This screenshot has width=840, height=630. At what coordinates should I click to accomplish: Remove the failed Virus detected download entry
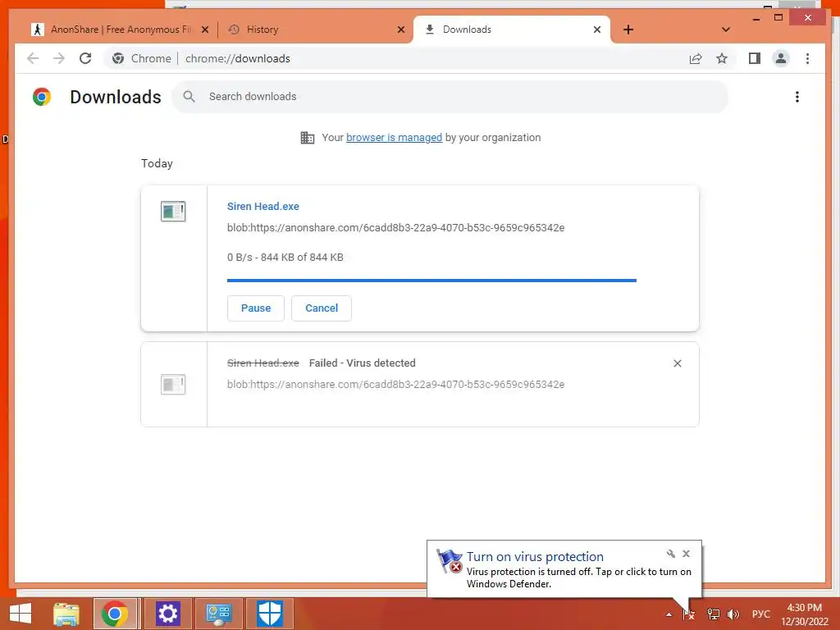(x=677, y=363)
